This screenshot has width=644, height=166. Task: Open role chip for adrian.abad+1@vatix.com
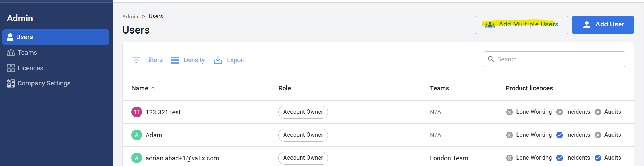coord(303,158)
